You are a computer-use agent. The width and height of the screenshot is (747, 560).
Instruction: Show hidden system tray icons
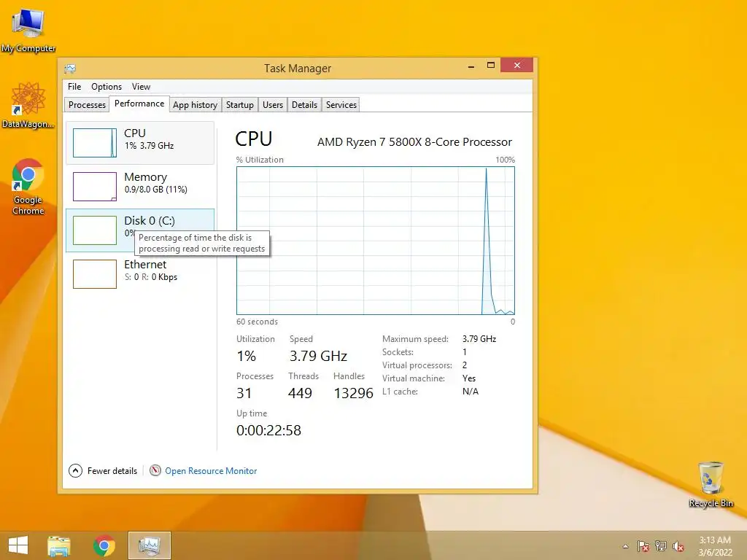coord(625,546)
